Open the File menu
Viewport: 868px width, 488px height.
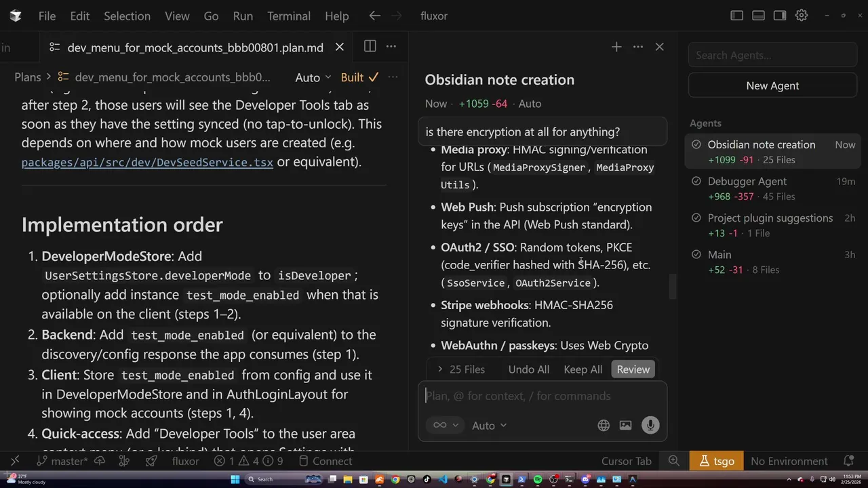point(47,16)
